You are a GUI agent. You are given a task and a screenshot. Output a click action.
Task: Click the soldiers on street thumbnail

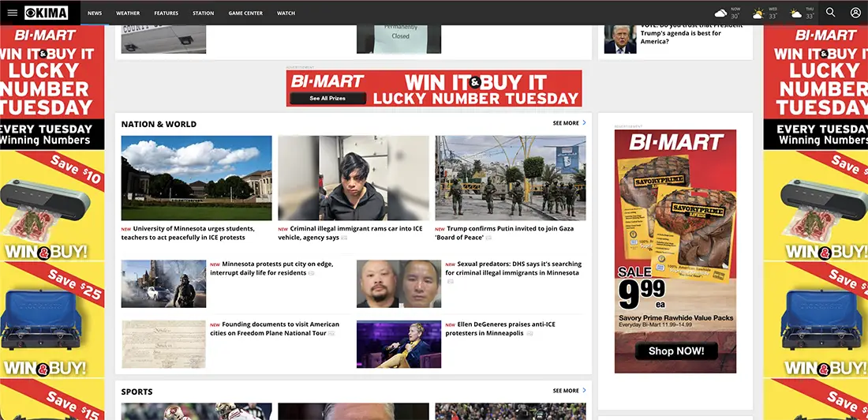point(511,178)
